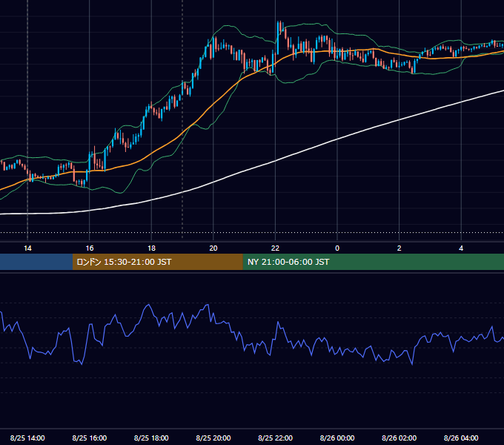This screenshot has width=504, height=445.
Task: Click the 8/25 18:00 date label
Action: [x=151, y=438]
